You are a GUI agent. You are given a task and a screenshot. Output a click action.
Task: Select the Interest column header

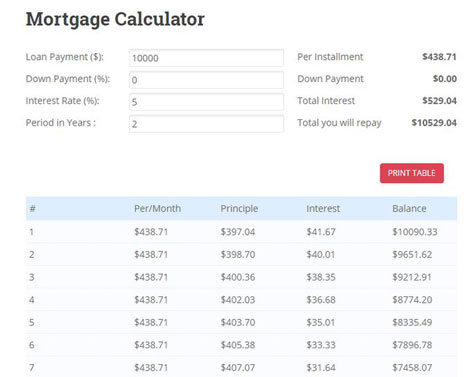tap(323, 209)
